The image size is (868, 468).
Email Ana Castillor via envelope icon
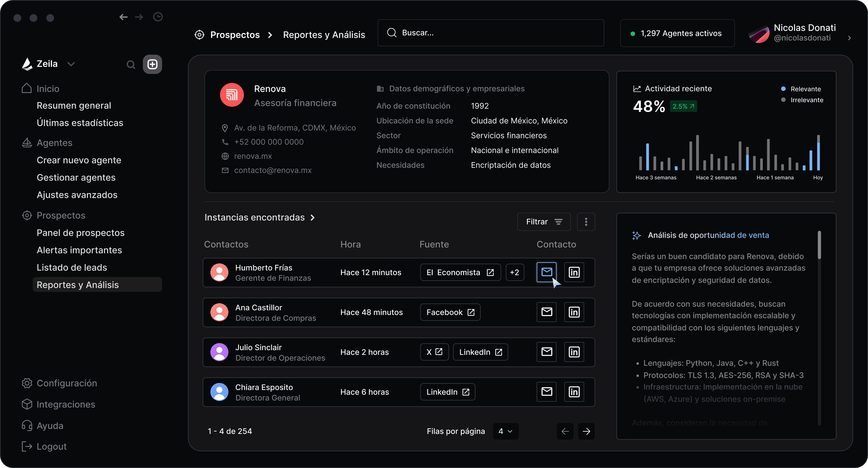[546, 312]
